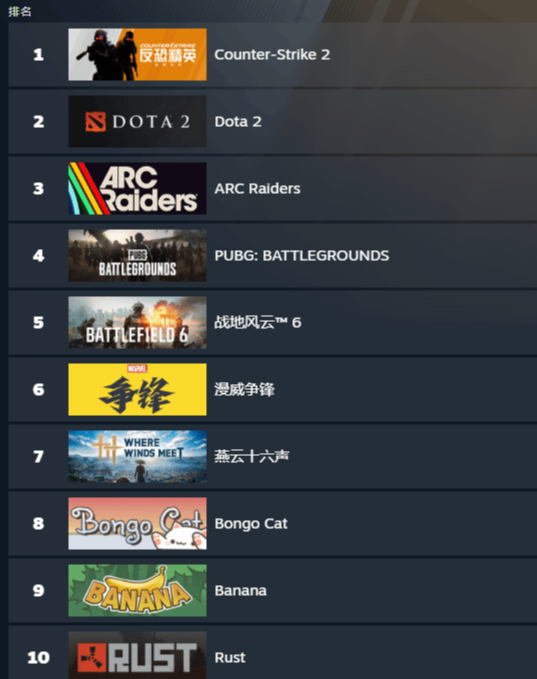Image resolution: width=537 pixels, height=679 pixels.
Task: Select the Bongo Cat title link
Action: pyautogui.click(x=251, y=524)
